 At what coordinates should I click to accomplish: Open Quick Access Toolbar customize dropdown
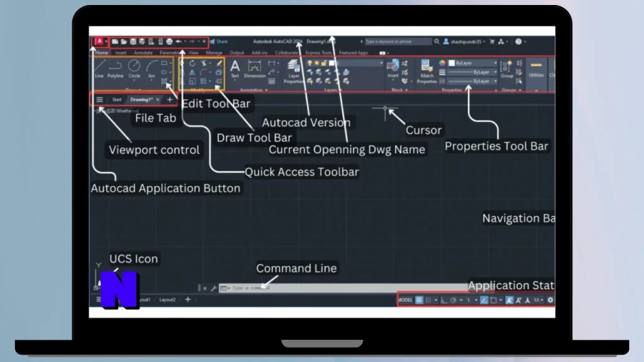204,41
